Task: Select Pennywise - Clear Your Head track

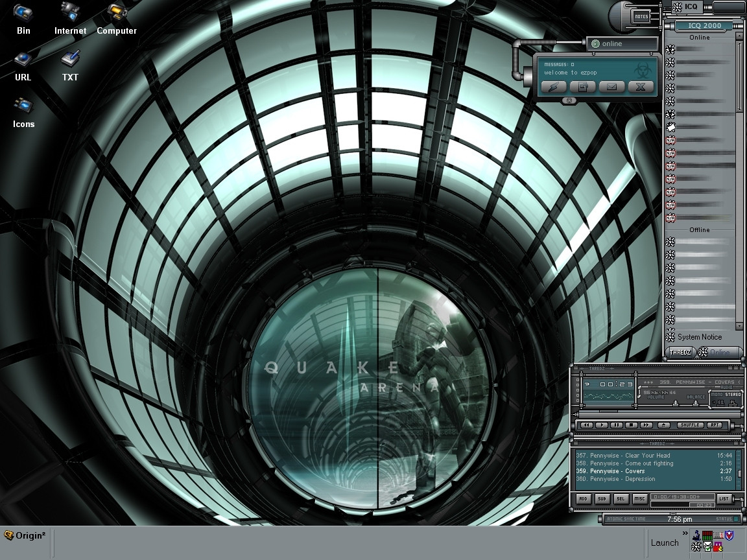Action: pos(654,455)
